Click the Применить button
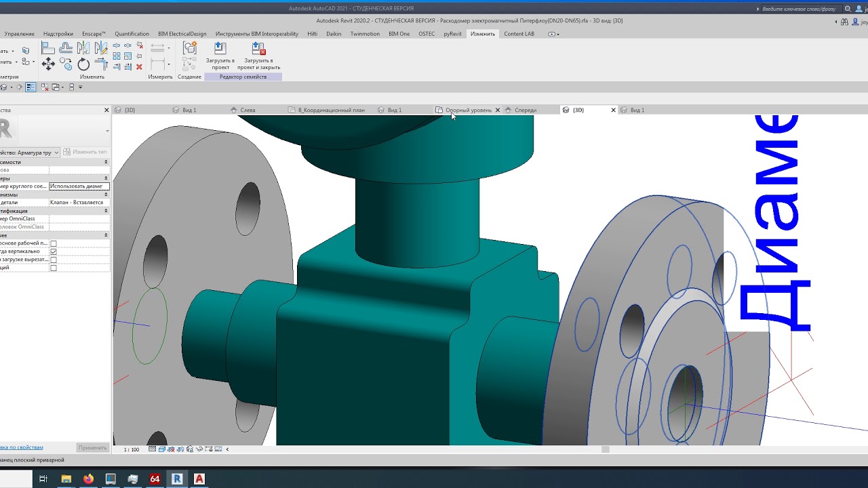868x488 pixels. 92,447
